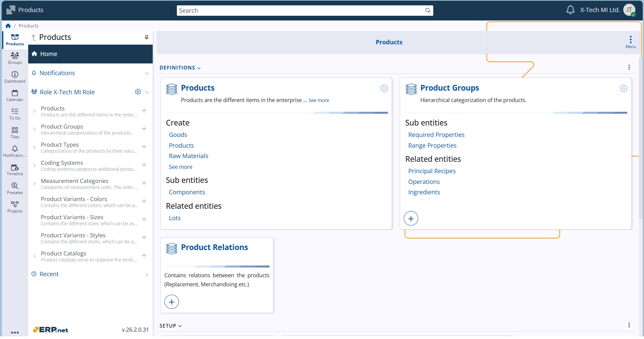
Task: Click the plus button in Product Relations
Action: 171,302
